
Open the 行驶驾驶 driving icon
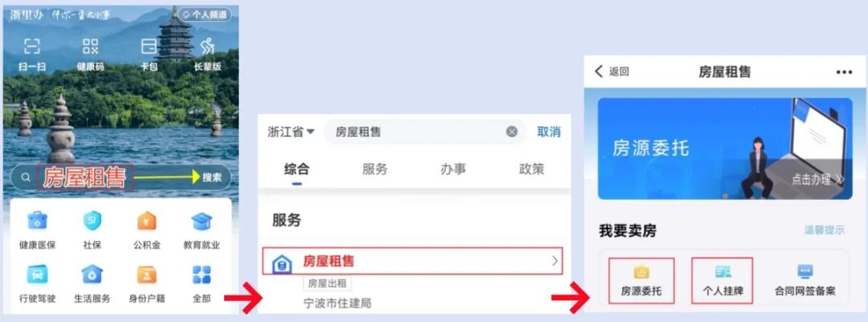pos(38,274)
